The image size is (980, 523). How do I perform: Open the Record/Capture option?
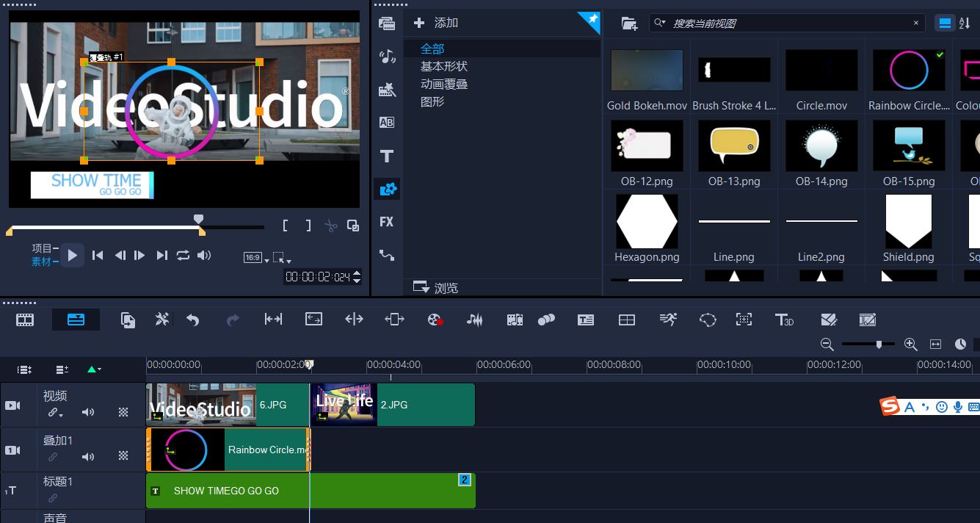click(435, 320)
